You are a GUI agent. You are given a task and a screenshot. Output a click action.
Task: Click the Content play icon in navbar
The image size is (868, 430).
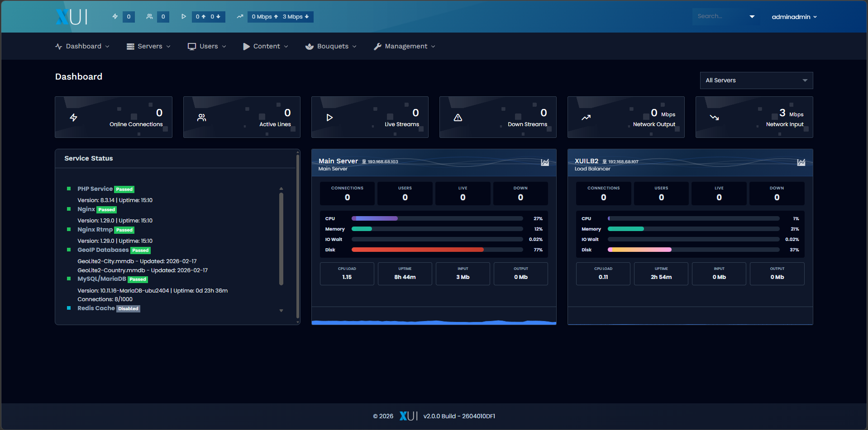coord(246,46)
